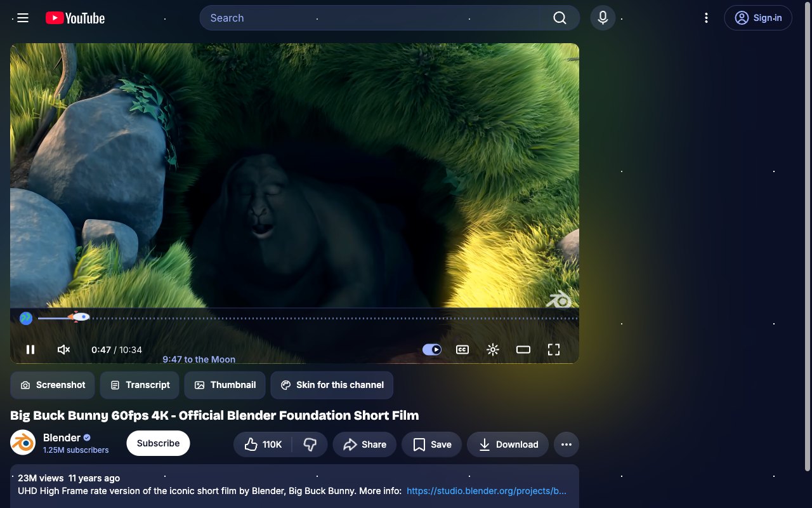Screen dimensions: 812x508
Task: Share the video
Action: [365, 444]
